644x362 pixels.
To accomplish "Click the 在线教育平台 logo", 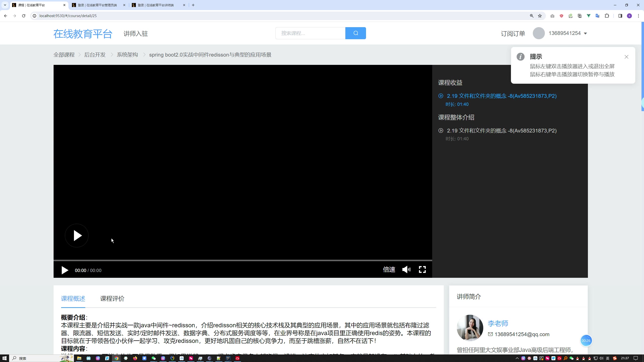I will (83, 34).
